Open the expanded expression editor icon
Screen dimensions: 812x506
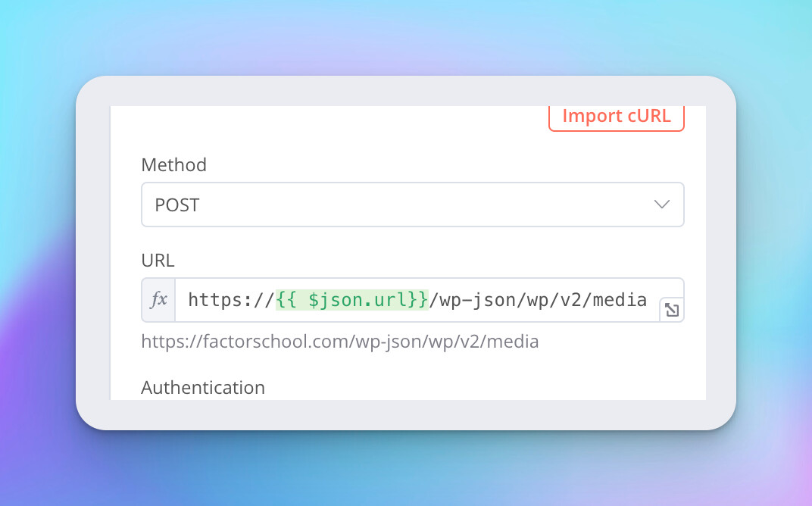[x=671, y=309]
